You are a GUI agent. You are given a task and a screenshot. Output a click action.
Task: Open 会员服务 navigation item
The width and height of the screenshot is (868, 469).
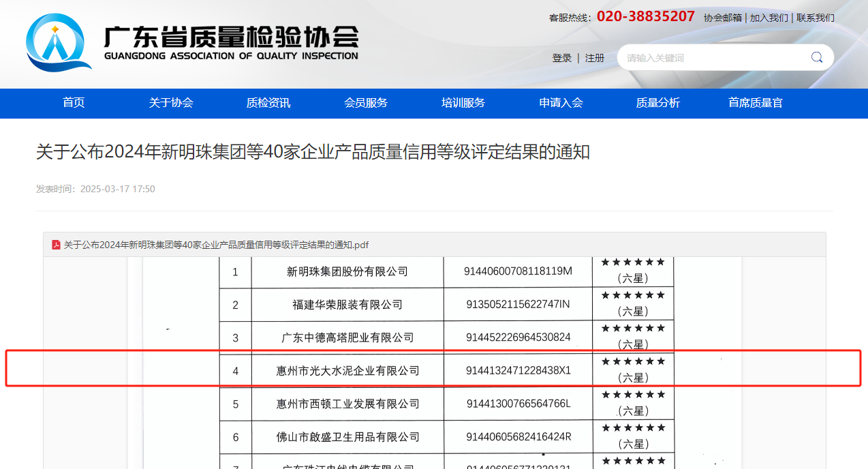tap(366, 103)
